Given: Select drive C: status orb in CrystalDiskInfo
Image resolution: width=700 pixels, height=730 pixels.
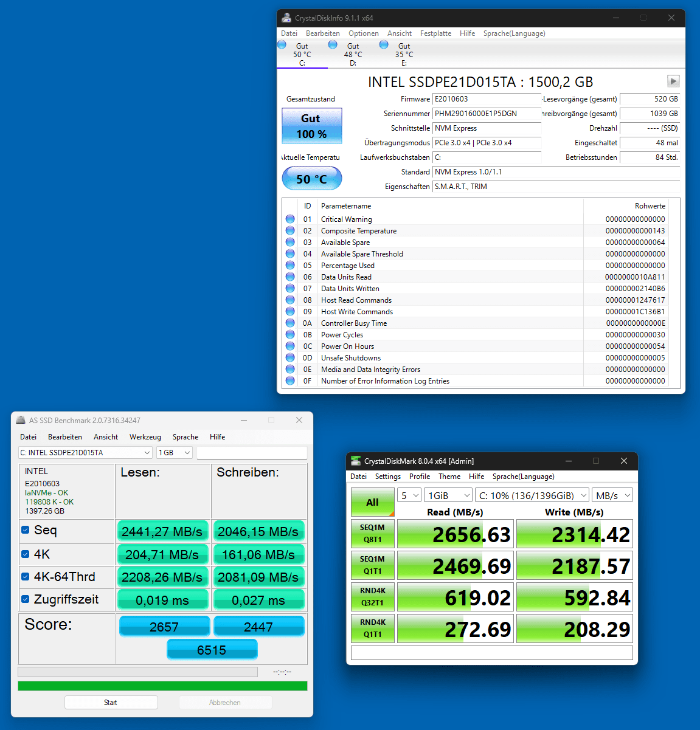Looking at the screenshot, I should click(x=282, y=45).
